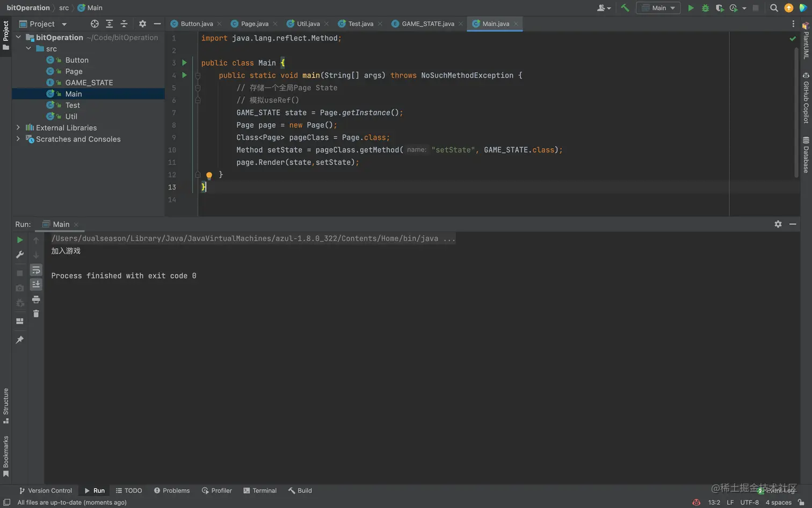
Task: Click the inspections green checkmark
Action: (x=793, y=39)
